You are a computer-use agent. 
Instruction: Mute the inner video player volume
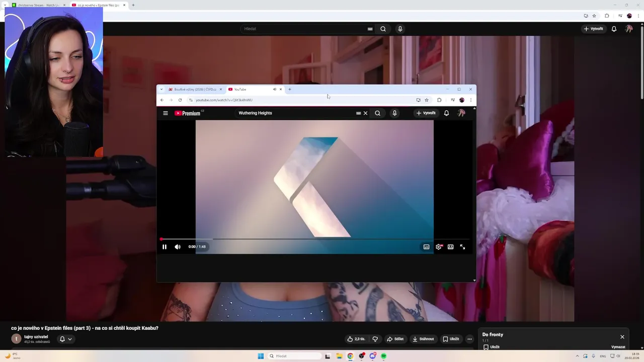178,247
